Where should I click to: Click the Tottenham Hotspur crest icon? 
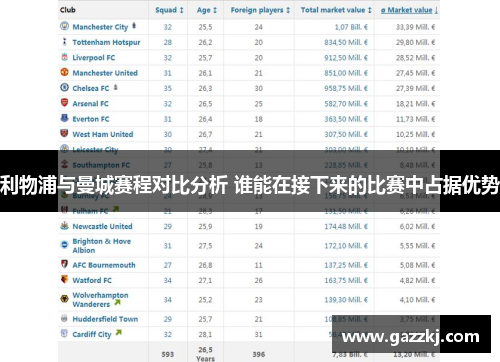click(x=64, y=42)
